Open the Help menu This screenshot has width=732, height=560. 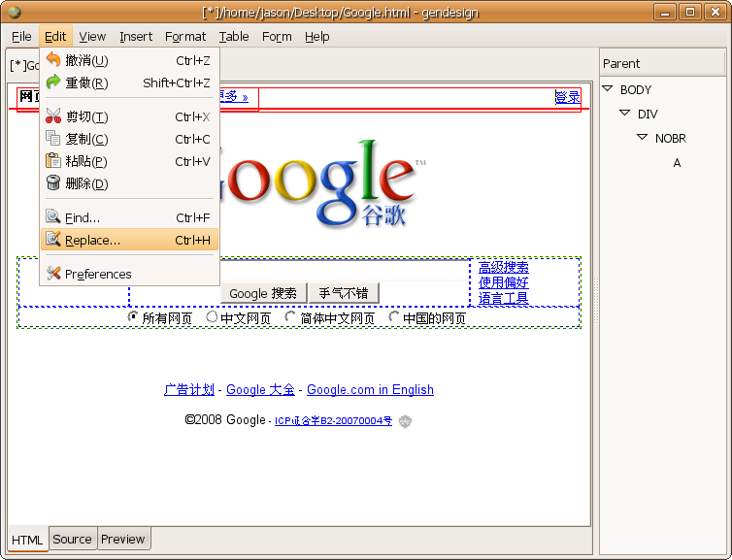pyautogui.click(x=317, y=37)
